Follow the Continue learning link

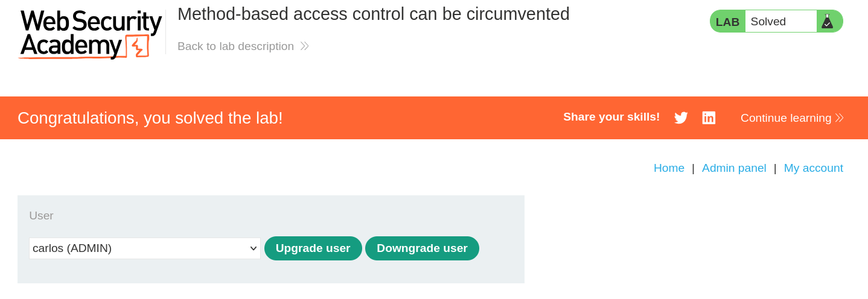pos(785,118)
